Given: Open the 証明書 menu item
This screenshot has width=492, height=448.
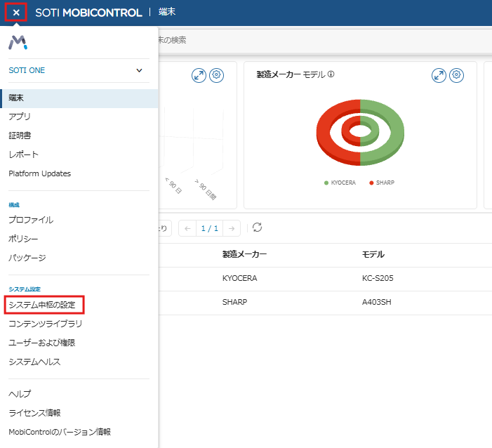Looking at the screenshot, I should tap(20, 136).
